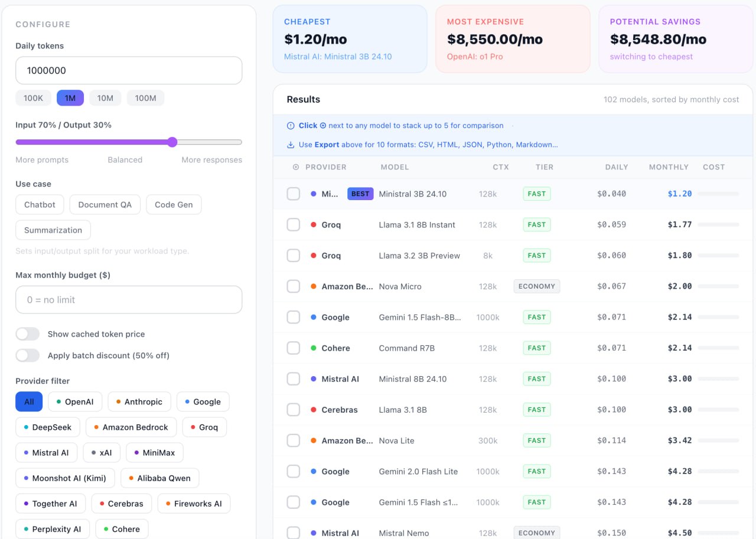Choose the 100K daily tokens preset

tap(33, 98)
